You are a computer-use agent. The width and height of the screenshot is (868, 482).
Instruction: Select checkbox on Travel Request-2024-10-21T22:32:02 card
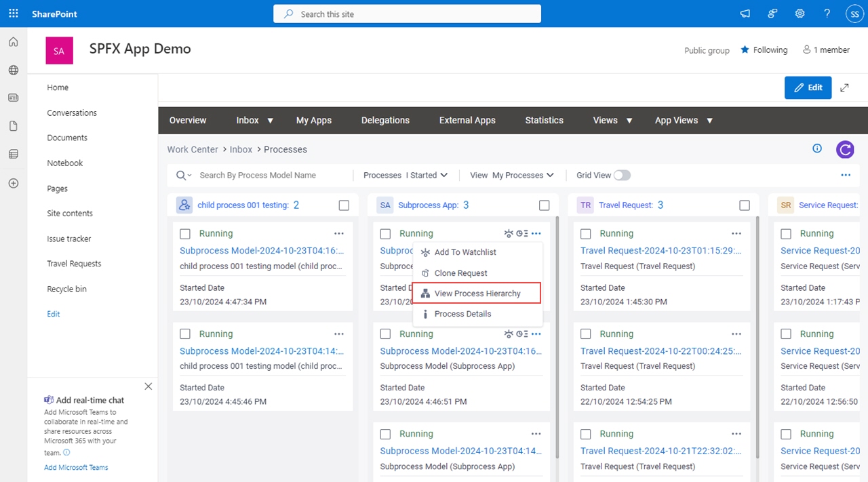[x=586, y=435]
